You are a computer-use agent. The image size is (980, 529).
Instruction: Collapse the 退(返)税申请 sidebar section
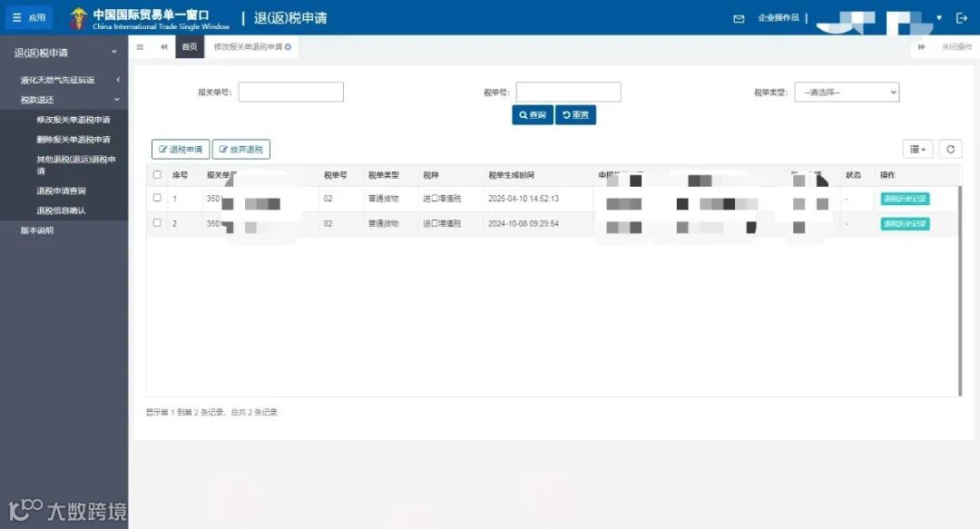click(x=64, y=53)
